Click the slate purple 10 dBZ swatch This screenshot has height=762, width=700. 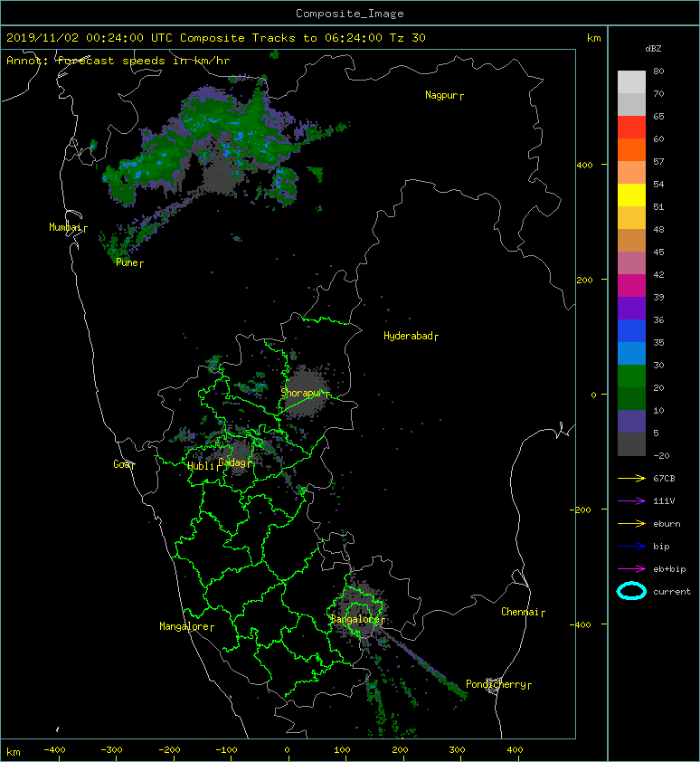(x=631, y=421)
